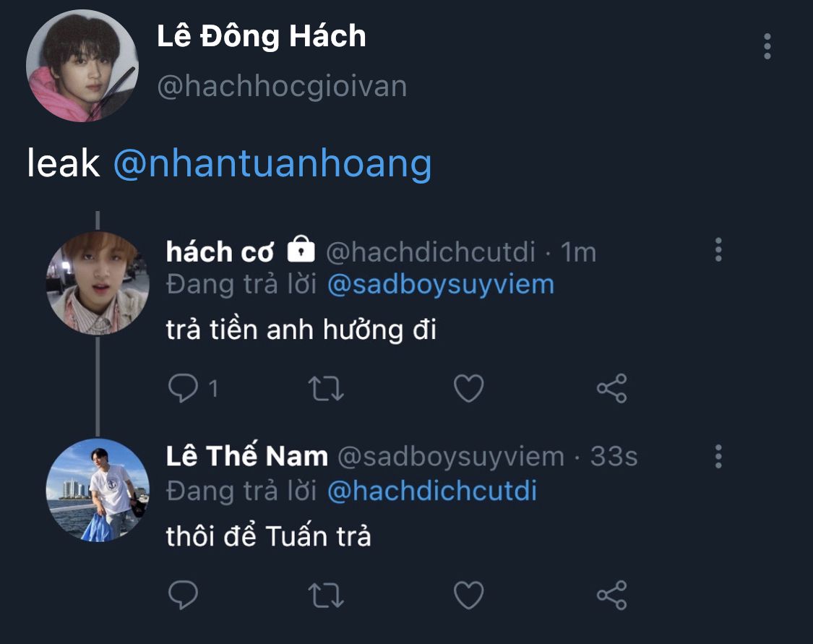Retweet Lê Thế Nam's tweet
The width and height of the screenshot is (813, 644).
coord(326,596)
